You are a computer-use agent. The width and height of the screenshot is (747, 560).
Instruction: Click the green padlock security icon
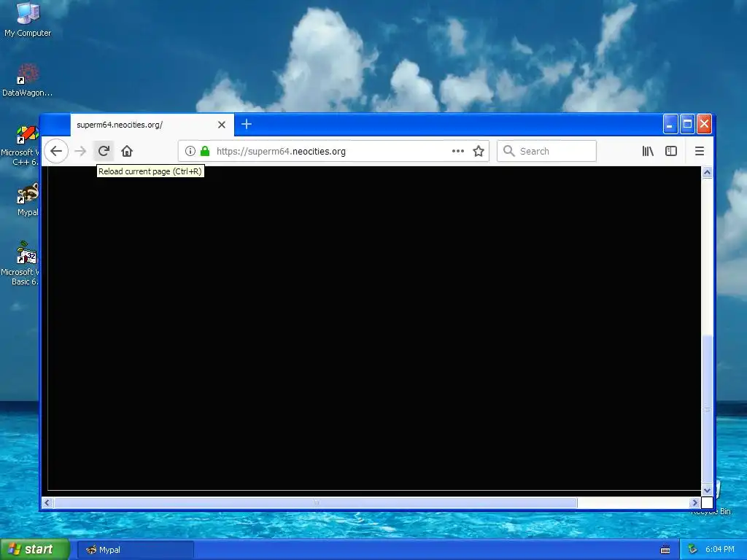point(205,152)
